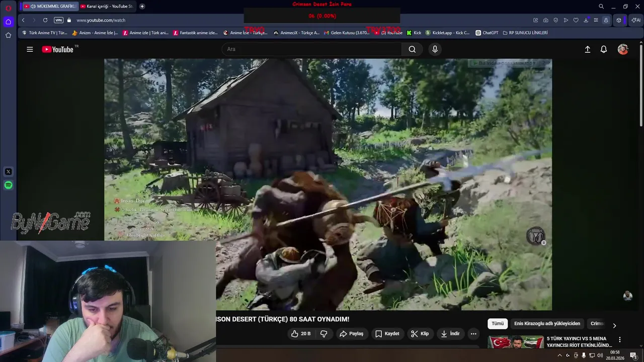Open the YouTube hamburger guide menu
This screenshot has width=644, height=362.
[x=30, y=49]
